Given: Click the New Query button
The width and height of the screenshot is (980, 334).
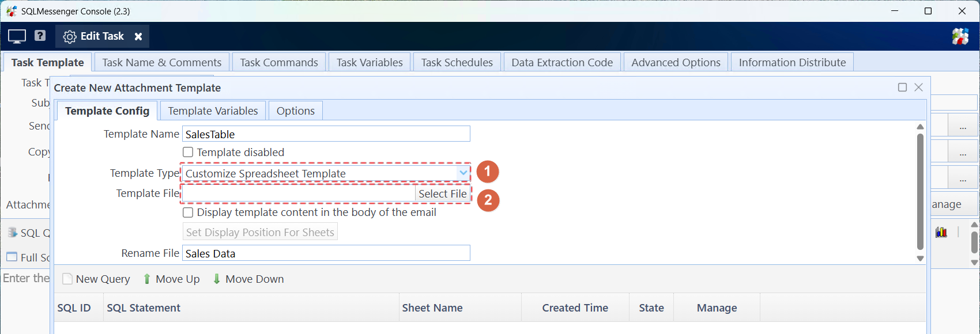Looking at the screenshot, I should (96, 279).
